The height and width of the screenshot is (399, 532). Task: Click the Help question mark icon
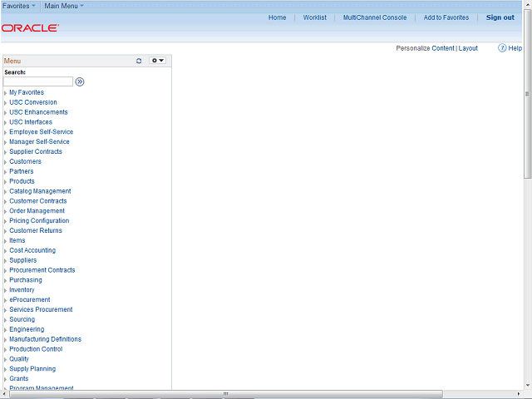click(x=502, y=48)
